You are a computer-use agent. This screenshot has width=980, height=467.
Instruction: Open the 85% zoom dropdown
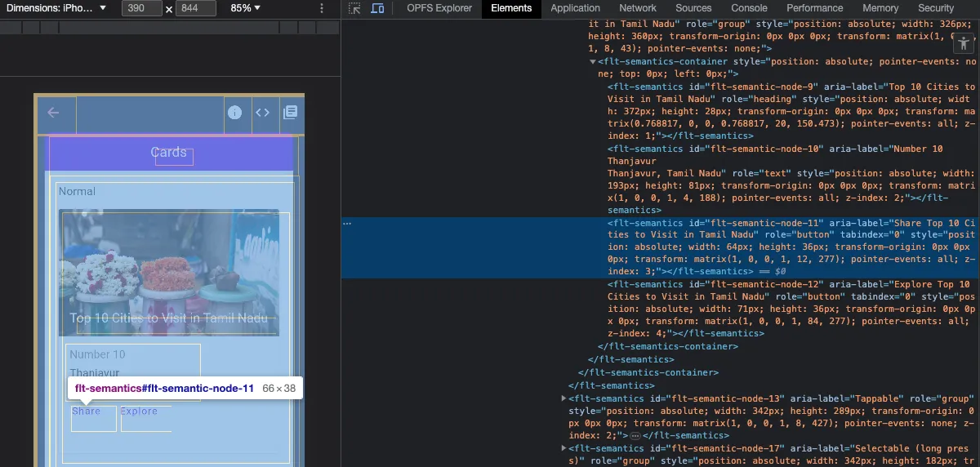pyautogui.click(x=245, y=8)
